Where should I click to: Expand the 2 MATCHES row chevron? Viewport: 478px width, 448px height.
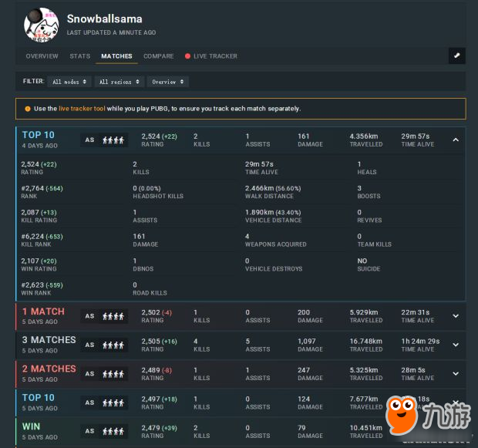(x=456, y=374)
